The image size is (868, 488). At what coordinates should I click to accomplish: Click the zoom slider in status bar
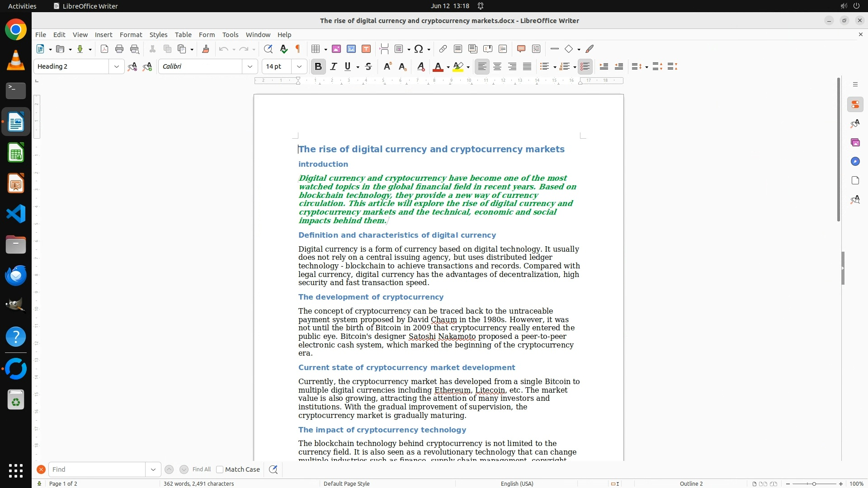point(814,484)
